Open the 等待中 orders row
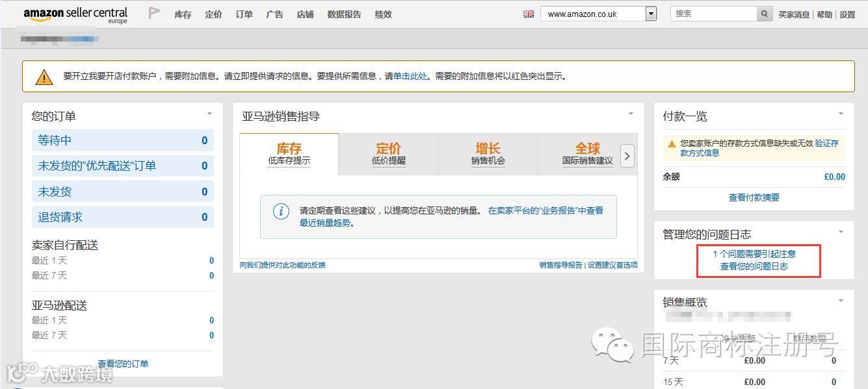Screen dimensions: 868x389 click(123, 140)
